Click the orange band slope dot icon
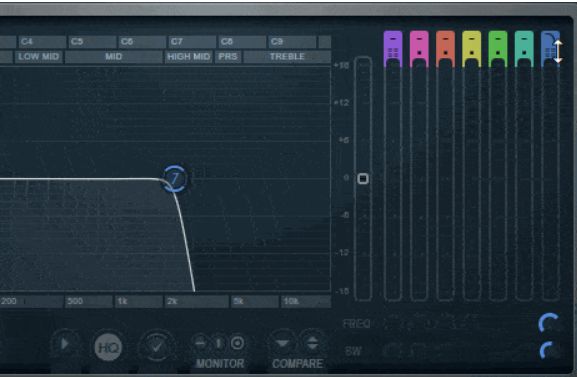577x377 pixels. click(445, 53)
